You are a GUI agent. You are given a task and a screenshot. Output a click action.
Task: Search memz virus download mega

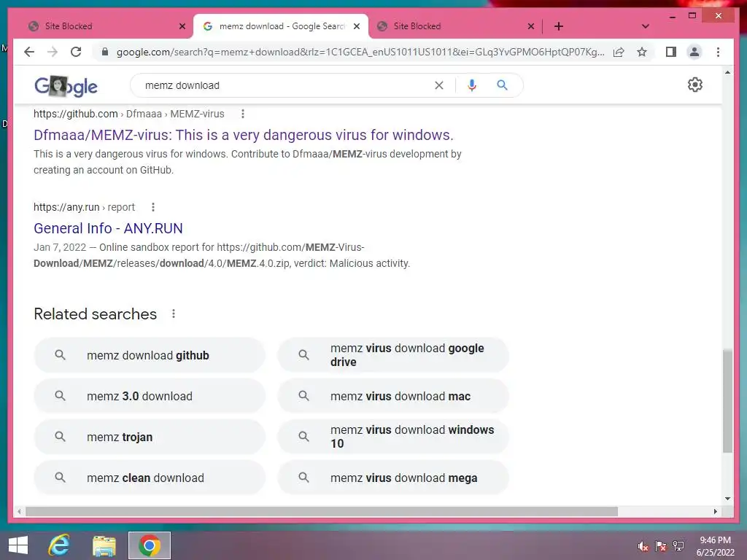(x=393, y=478)
